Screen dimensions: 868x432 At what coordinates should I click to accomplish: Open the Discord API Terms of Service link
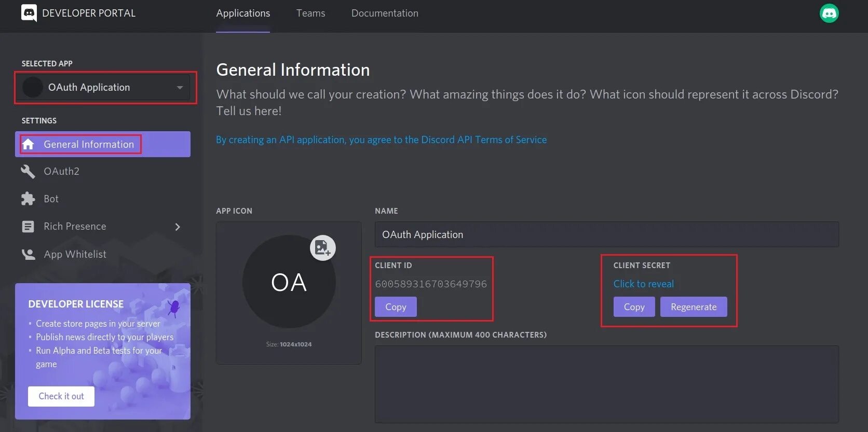381,140
